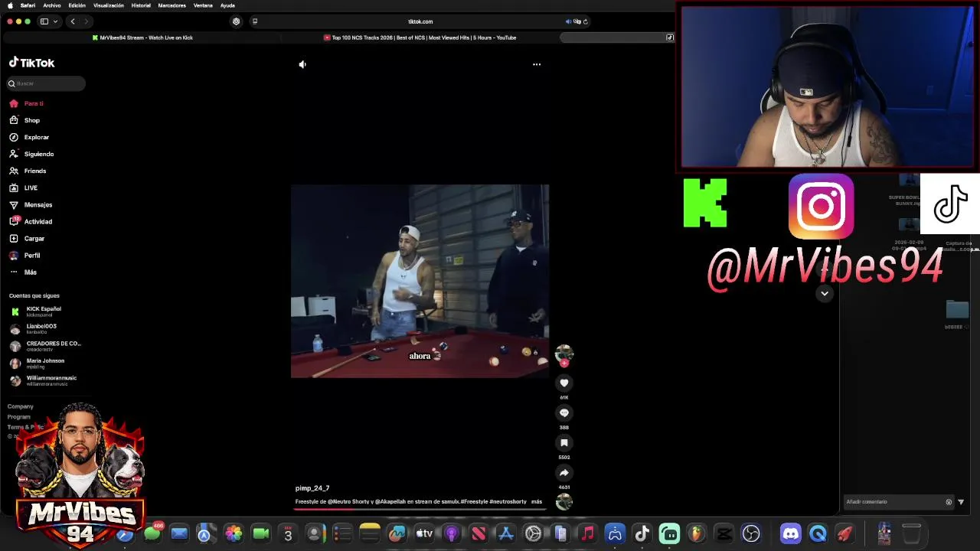
Task: Open Photos from the dock
Action: (x=234, y=533)
